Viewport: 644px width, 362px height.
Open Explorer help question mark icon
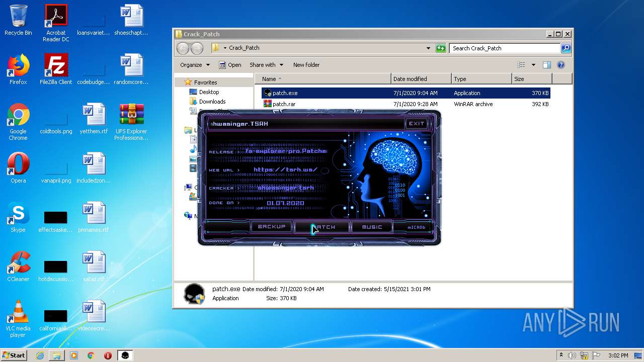(561, 65)
